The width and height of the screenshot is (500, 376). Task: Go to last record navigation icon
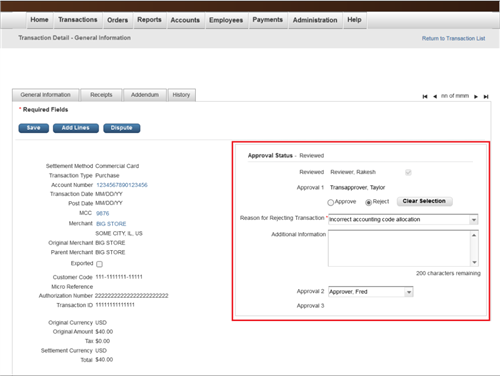(x=486, y=97)
